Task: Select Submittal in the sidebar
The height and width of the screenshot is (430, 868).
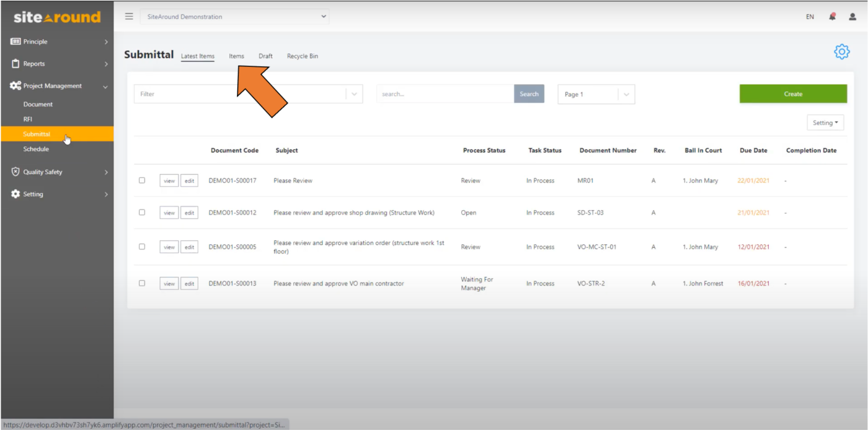Action: [57, 134]
